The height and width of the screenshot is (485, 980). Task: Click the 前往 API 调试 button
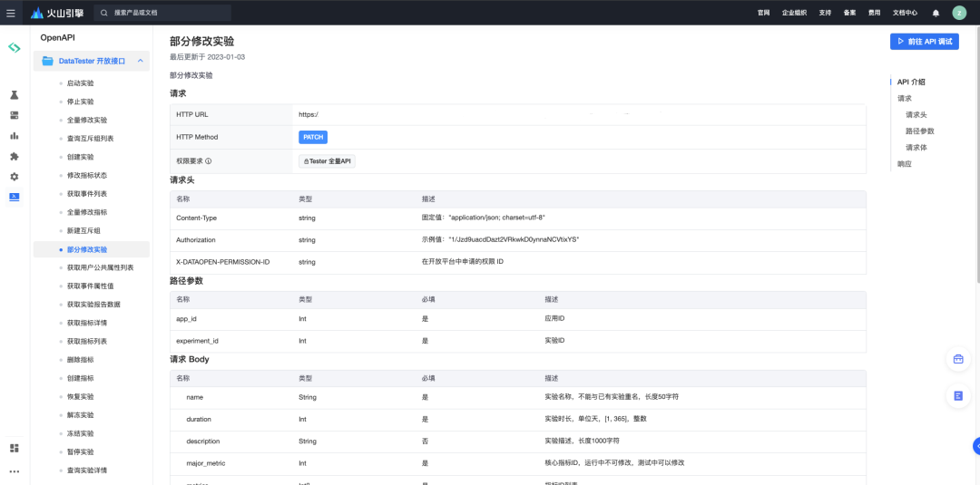[924, 42]
